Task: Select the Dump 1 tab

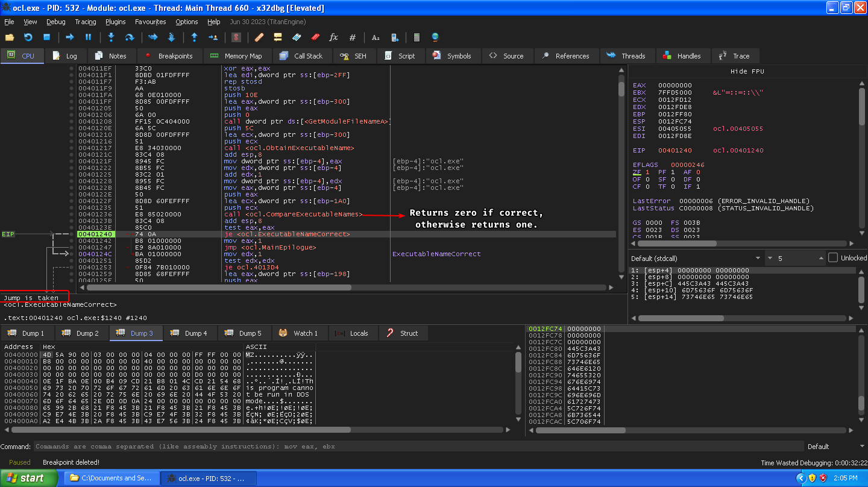Action: pyautogui.click(x=27, y=333)
